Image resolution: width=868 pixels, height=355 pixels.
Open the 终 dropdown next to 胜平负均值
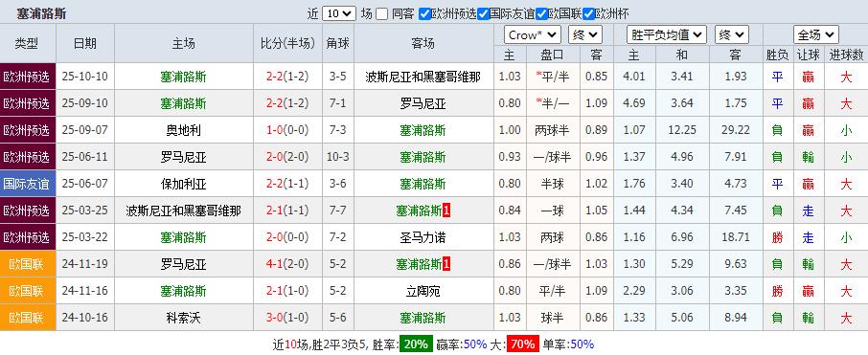coord(732,34)
